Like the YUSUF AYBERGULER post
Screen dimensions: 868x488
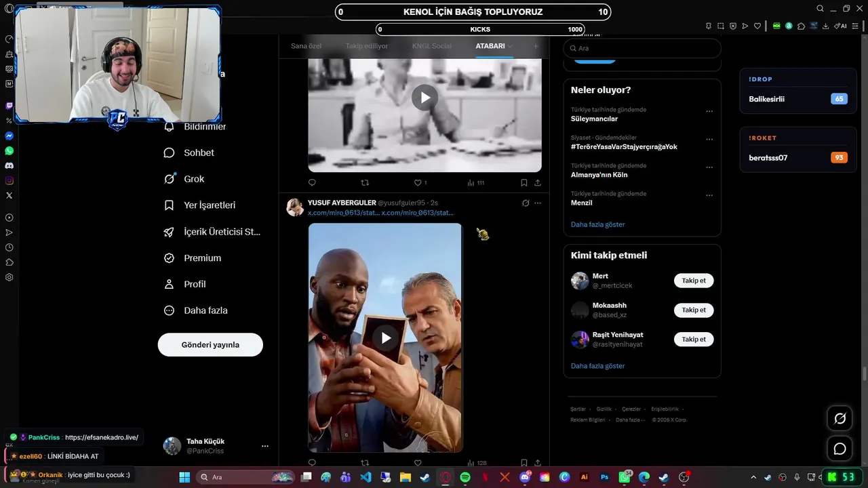418,463
